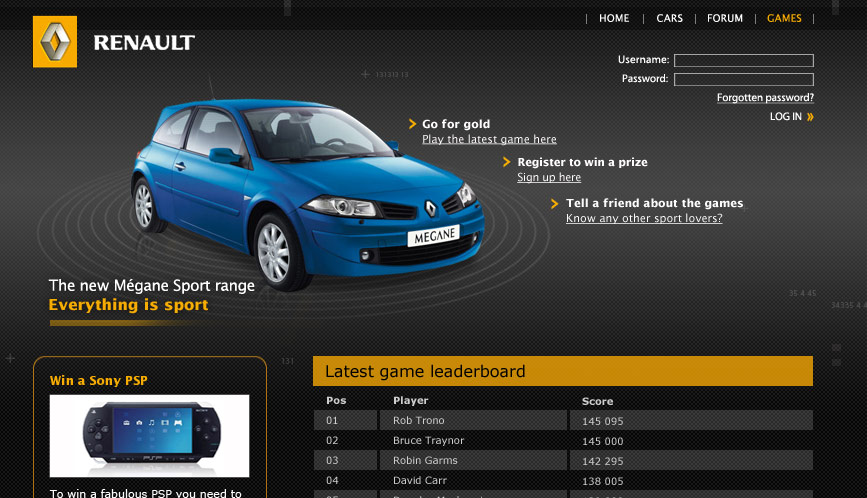The height and width of the screenshot is (498, 867).
Task: Open the CARS menu item
Action: coord(669,18)
